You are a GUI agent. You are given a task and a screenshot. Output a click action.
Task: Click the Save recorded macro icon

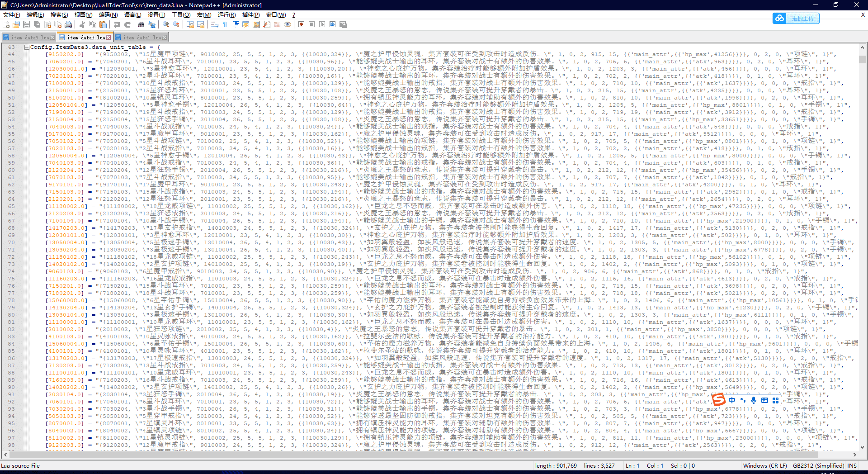(x=343, y=24)
